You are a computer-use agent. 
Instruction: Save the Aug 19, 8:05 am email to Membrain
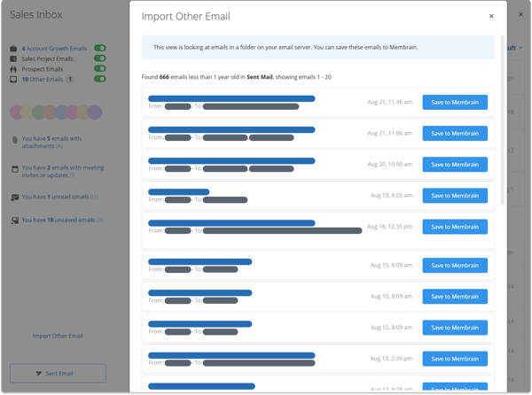pyautogui.click(x=455, y=196)
